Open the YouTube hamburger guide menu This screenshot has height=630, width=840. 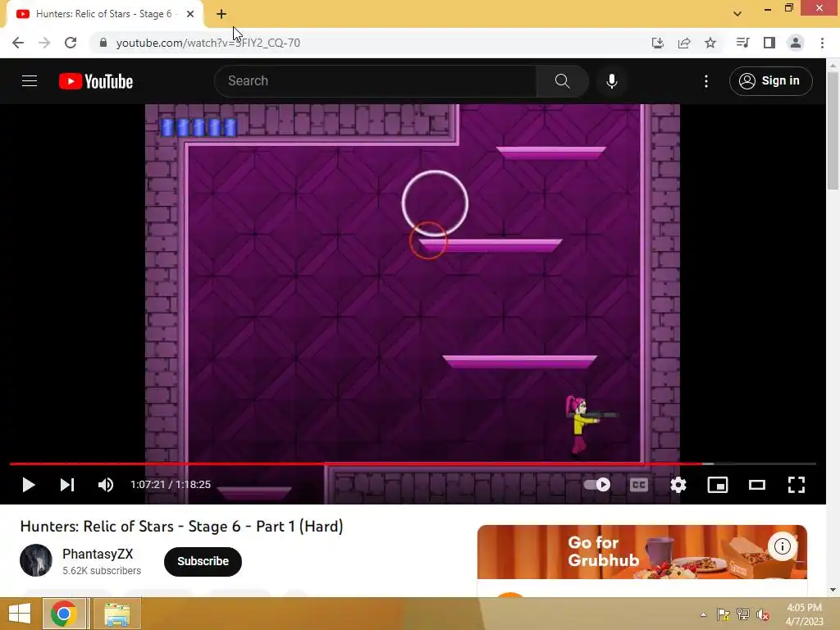point(30,81)
